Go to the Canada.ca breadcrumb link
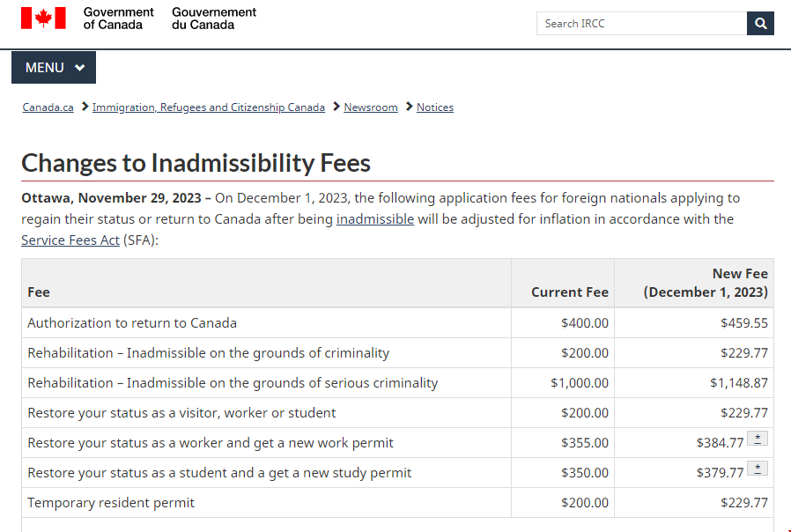This screenshot has width=791, height=532. (48, 107)
